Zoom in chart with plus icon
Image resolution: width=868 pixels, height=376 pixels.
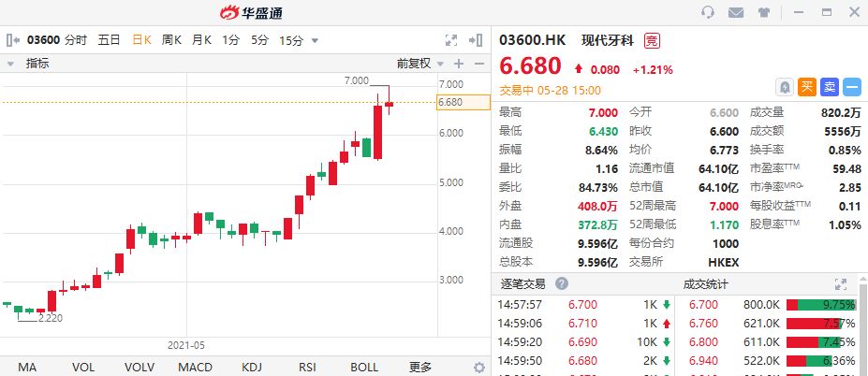click(459, 64)
